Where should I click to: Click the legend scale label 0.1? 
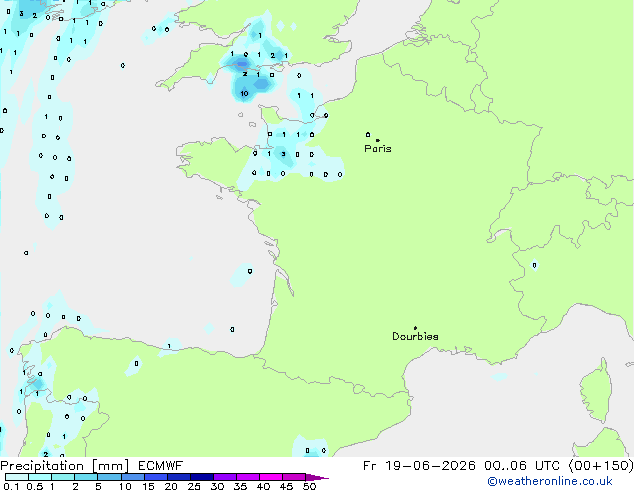[x=12, y=486]
